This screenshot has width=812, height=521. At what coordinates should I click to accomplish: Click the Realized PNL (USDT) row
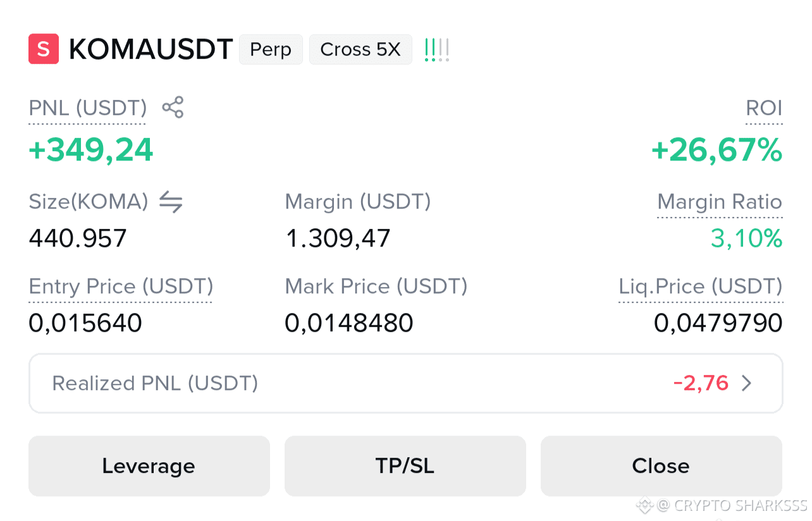pyautogui.click(x=406, y=383)
